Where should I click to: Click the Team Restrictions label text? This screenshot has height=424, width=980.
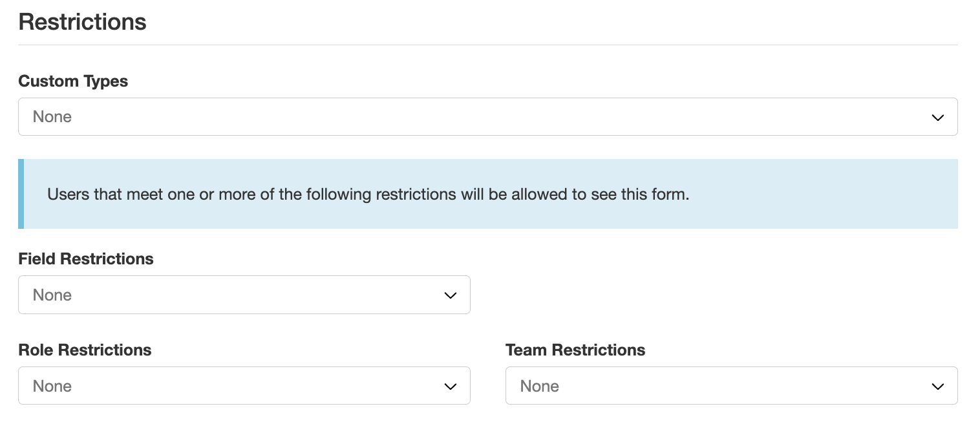575,350
